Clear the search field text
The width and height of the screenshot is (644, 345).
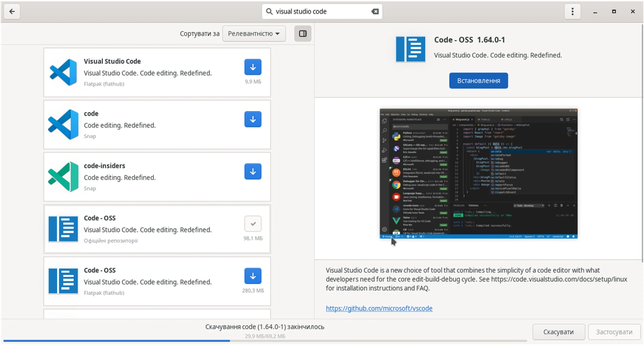[375, 11]
